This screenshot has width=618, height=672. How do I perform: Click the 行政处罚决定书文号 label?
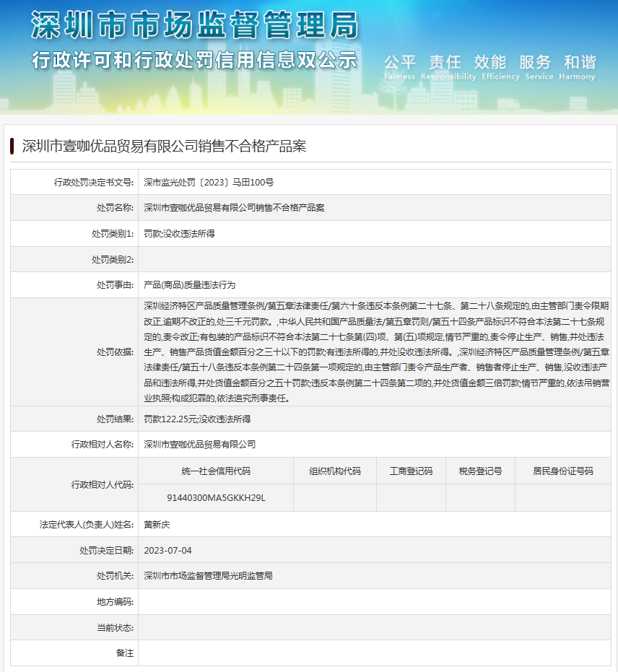tap(94, 182)
